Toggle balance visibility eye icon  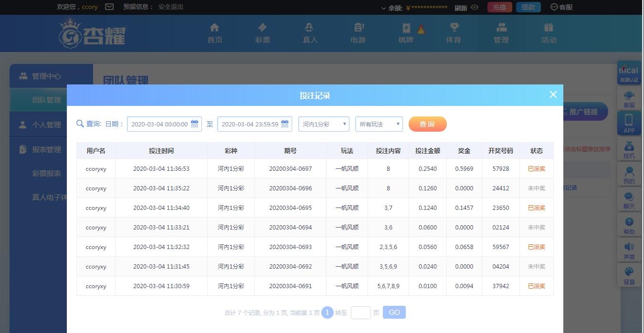pyautogui.click(x=475, y=7)
